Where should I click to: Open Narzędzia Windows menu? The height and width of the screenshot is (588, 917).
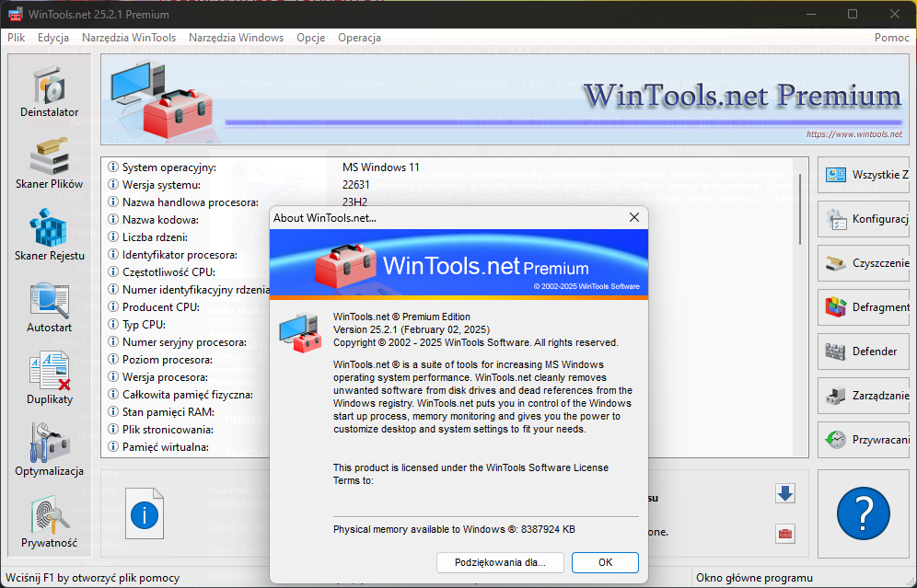[237, 38]
